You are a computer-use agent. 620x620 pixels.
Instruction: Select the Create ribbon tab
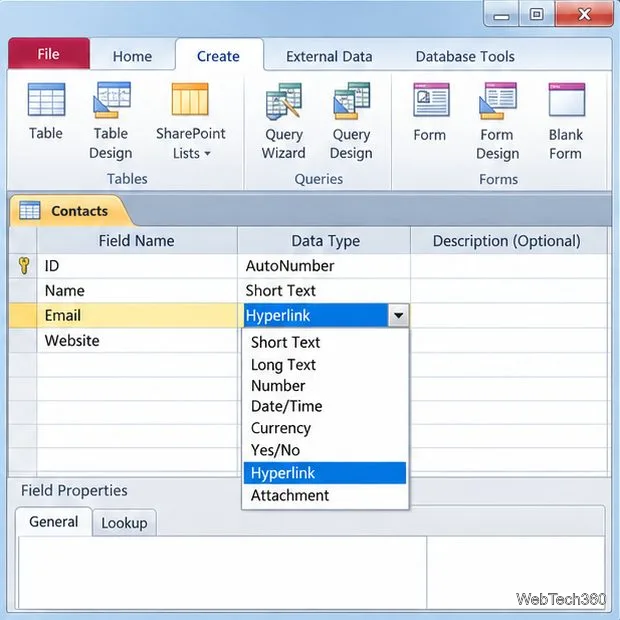pyautogui.click(x=219, y=56)
